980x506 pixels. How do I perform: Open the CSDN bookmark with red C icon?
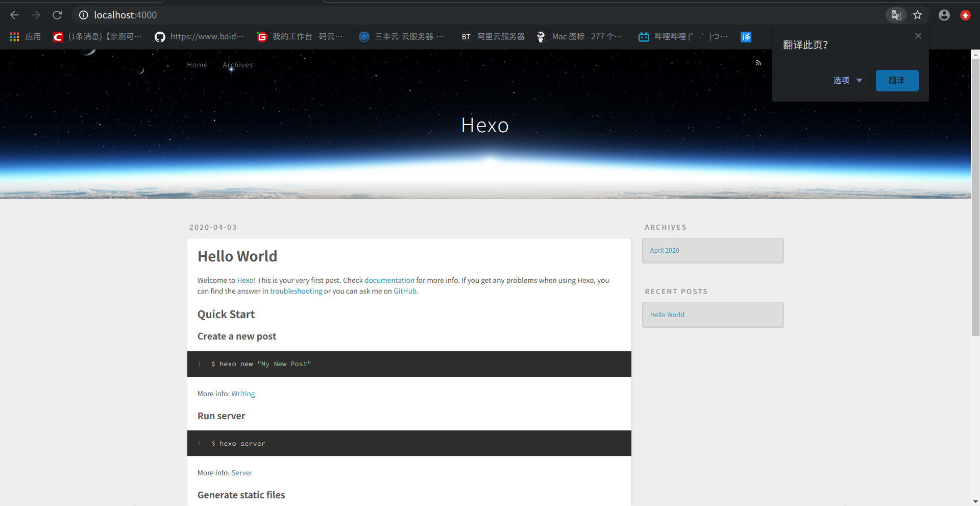97,37
